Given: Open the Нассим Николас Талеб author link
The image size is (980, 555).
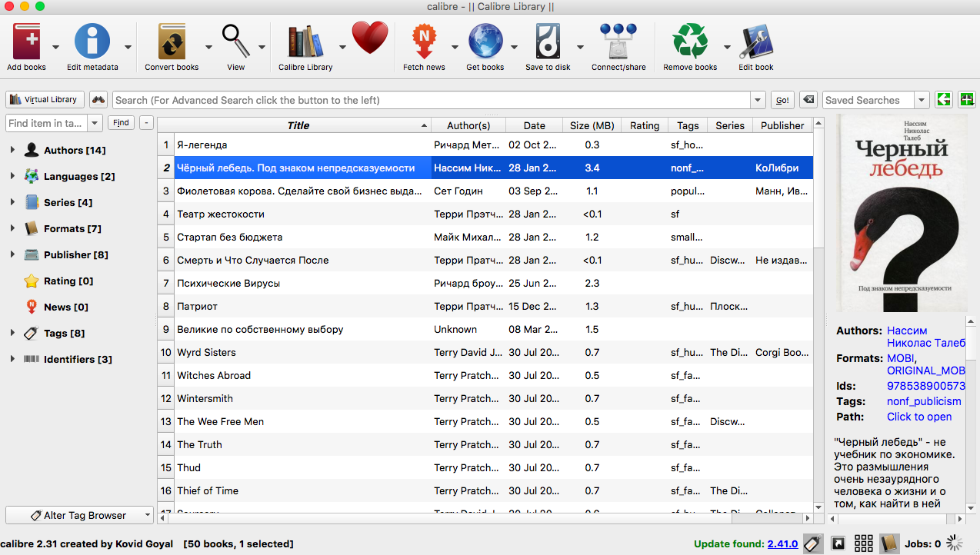Looking at the screenshot, I should tap(925, 337).
